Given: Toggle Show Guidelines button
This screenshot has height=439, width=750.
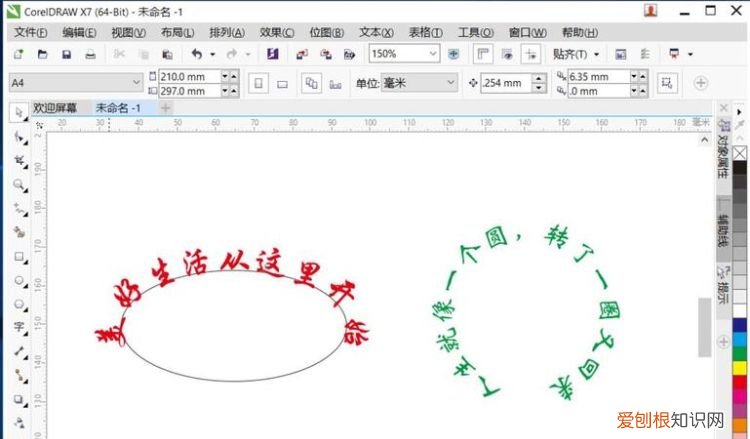Looking at the screenshot, I should 530,54.
